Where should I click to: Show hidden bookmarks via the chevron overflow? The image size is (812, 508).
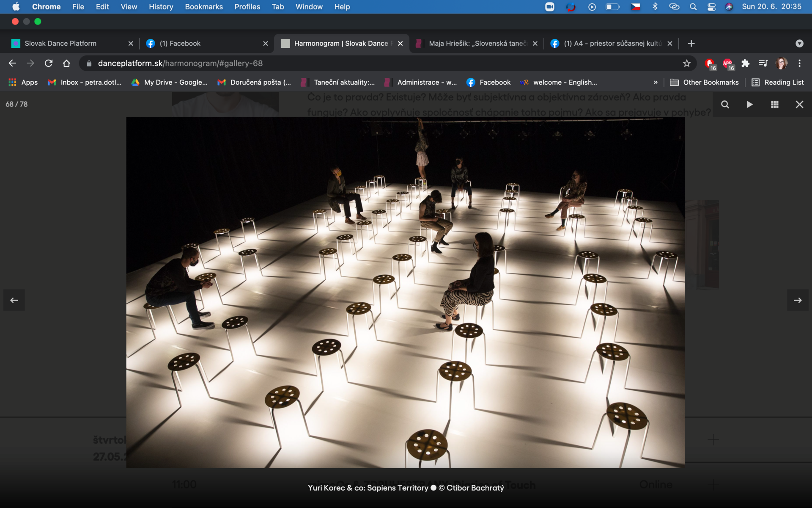(x=656, y=82)
